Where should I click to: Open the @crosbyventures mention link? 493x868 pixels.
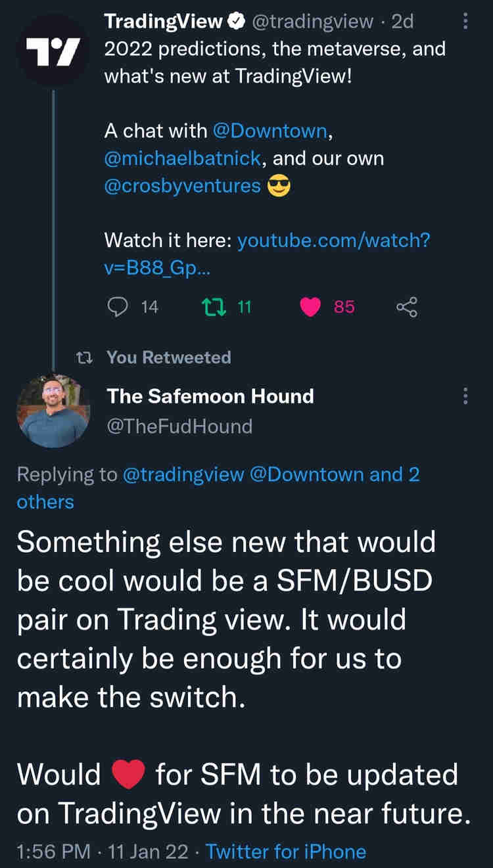(183, 186)
